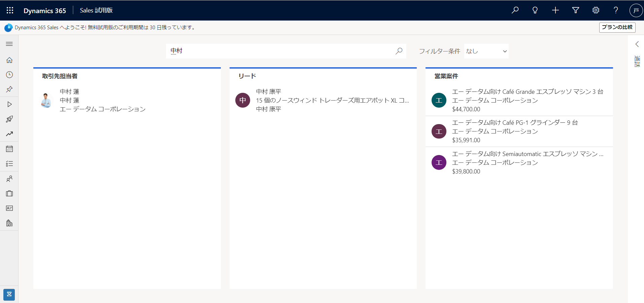Click the $44,700.00 amount
Viewport: 644px width, 303px height.
pyautogui.click(x=466, y=109)
